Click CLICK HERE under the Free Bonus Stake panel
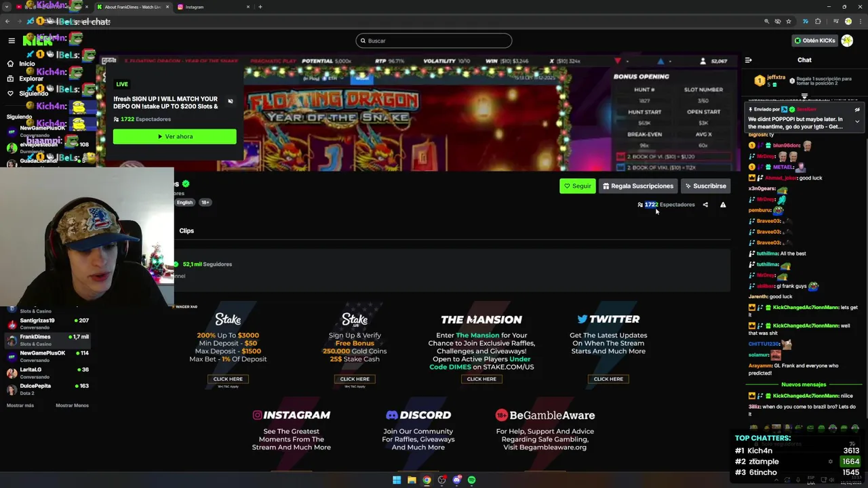The width and height of the screenshot is (868, 488). 355,379
